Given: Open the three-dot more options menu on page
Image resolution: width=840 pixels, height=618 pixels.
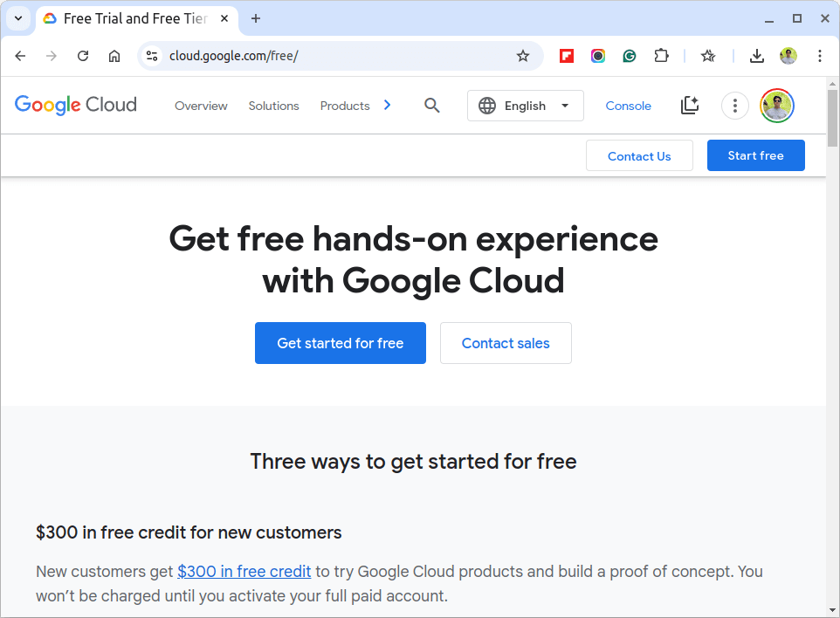Looking at the screenshot, I should tap(735, 106).
